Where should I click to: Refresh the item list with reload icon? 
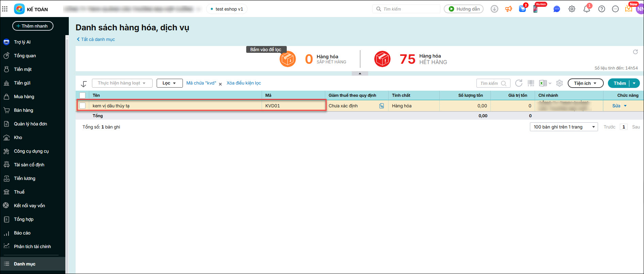(519, 83)
